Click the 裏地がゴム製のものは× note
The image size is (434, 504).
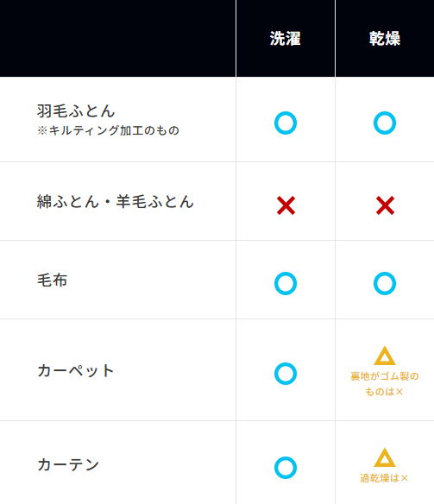point(385,384)
